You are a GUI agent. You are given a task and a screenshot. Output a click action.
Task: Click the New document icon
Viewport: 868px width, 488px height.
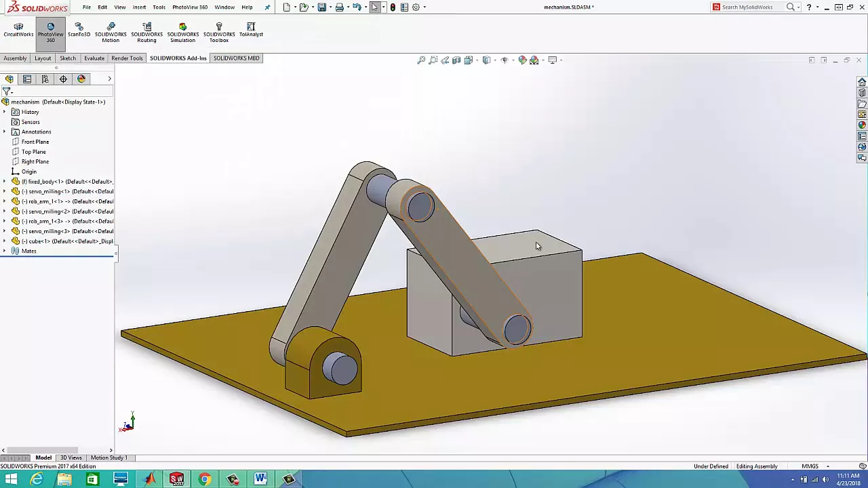coord(287,7)
